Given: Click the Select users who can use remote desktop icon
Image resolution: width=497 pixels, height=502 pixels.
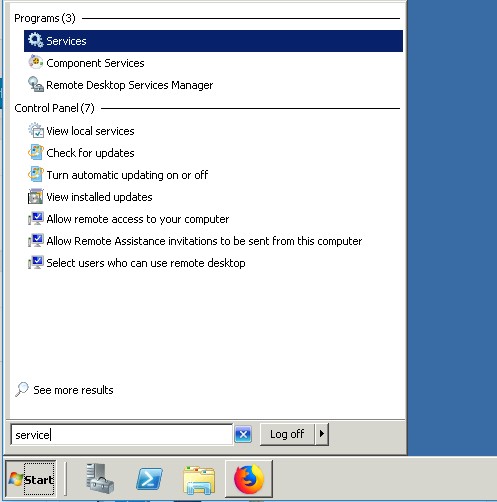Looking at the screenshot, I should 36,263.
